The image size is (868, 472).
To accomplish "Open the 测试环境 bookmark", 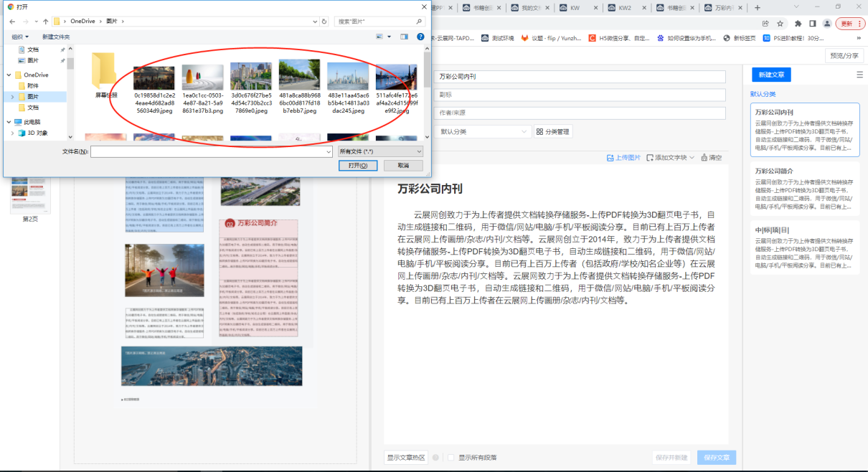I will click(499, 38).
